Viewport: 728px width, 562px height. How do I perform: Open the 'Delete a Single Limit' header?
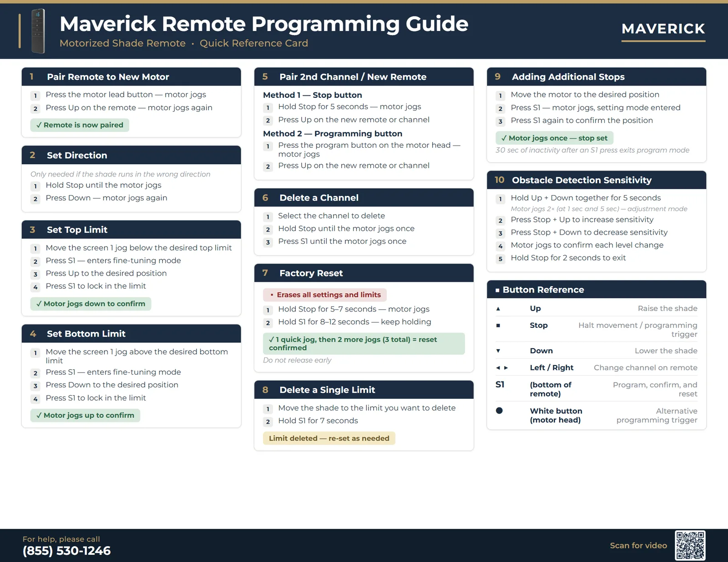(x=364, y=390)
